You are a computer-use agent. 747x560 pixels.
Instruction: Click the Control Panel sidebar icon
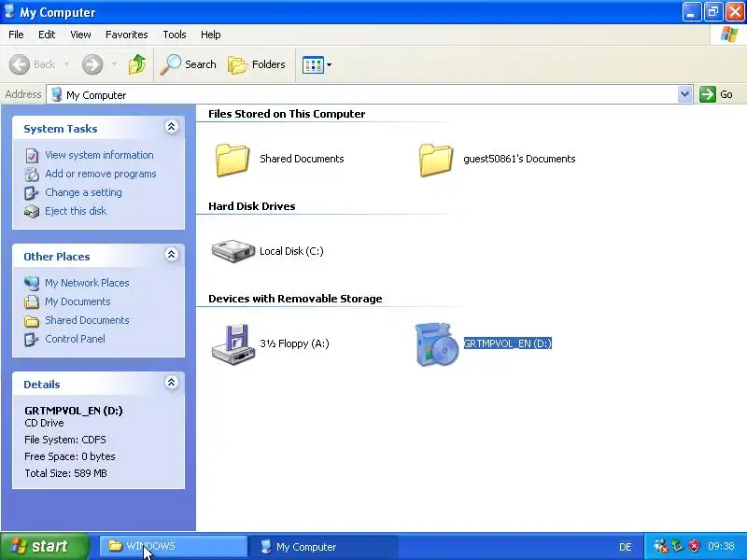coord(32,339)
